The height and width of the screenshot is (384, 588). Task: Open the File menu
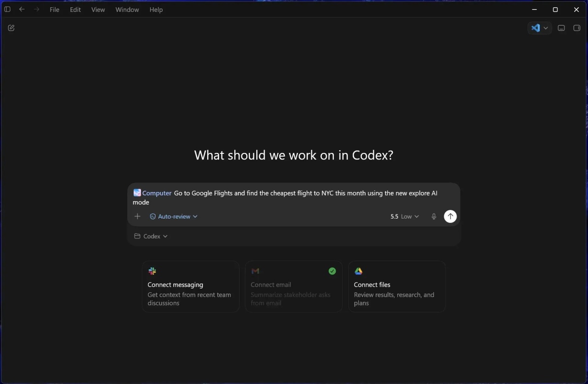click(x=55, y=10)
